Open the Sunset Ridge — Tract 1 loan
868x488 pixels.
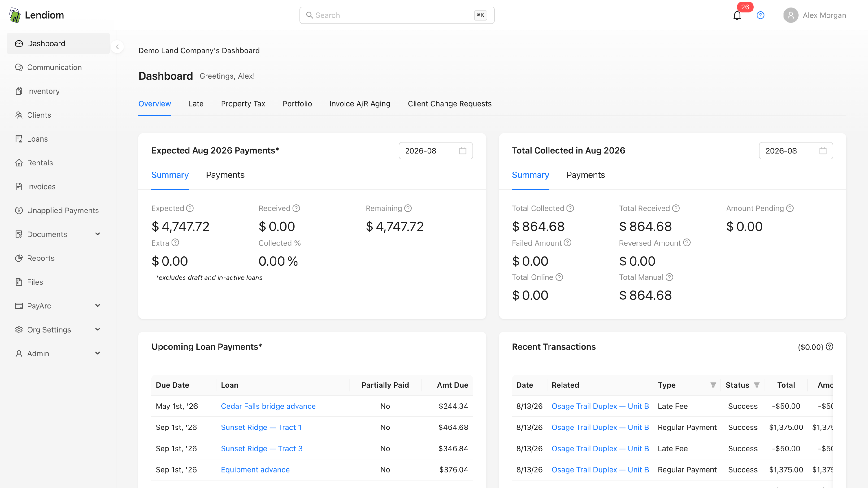(261, 427)
